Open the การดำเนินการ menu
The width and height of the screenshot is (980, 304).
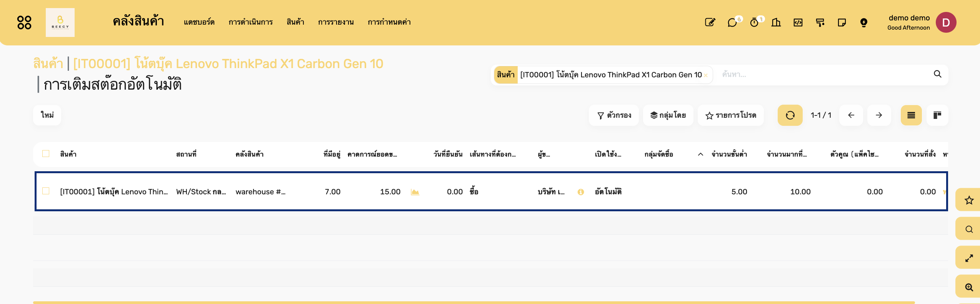(251, 22)
